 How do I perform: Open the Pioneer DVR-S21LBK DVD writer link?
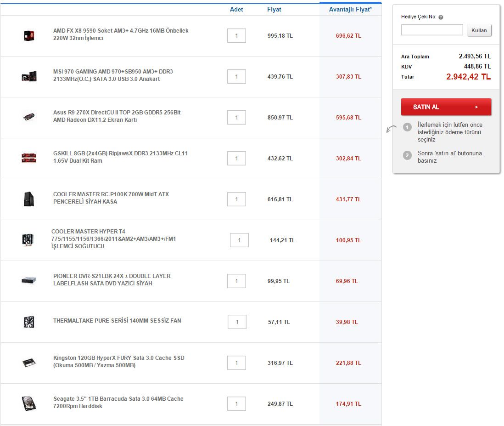pyautogui.click(x=112, y=280)
